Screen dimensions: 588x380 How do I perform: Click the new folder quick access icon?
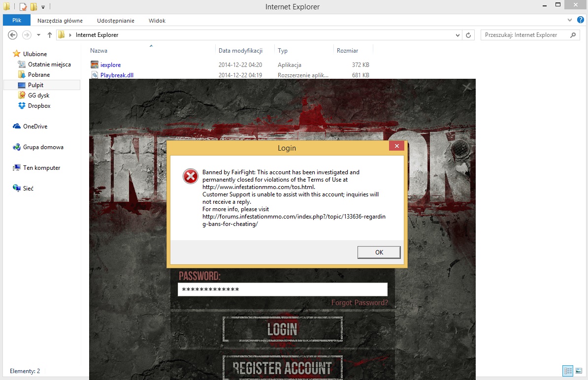click(x=34, y=7)
